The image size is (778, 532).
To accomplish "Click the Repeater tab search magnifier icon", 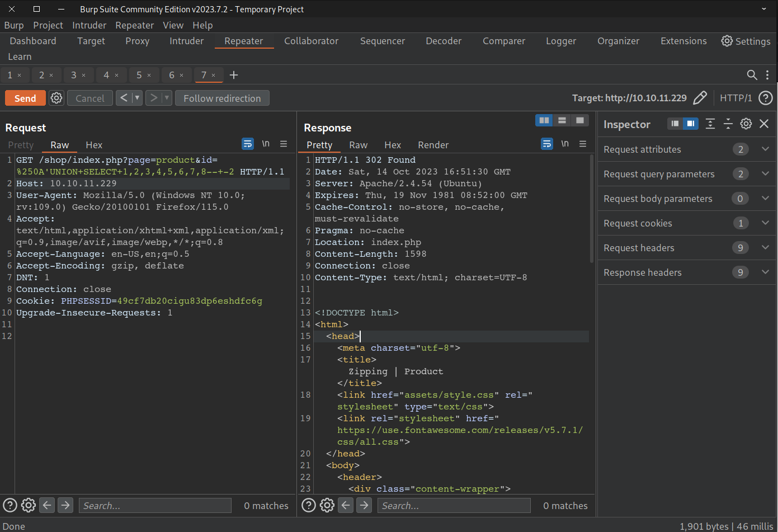I will 752,75.
